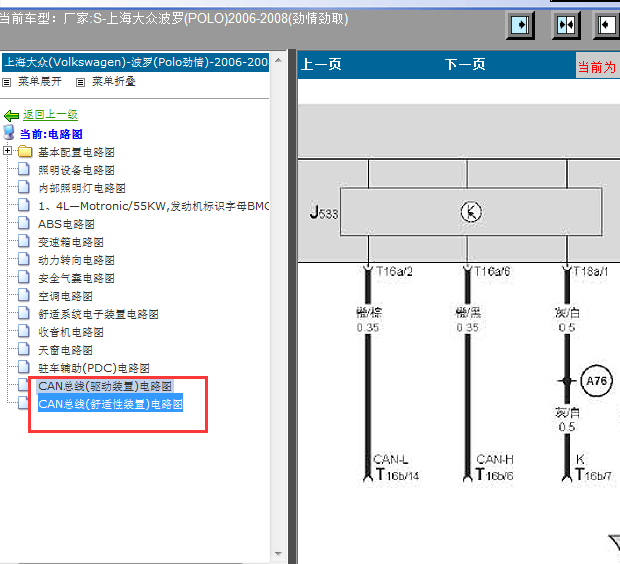Open 照明设备电路图 diagram
The image size is (620, 564).
76,170
